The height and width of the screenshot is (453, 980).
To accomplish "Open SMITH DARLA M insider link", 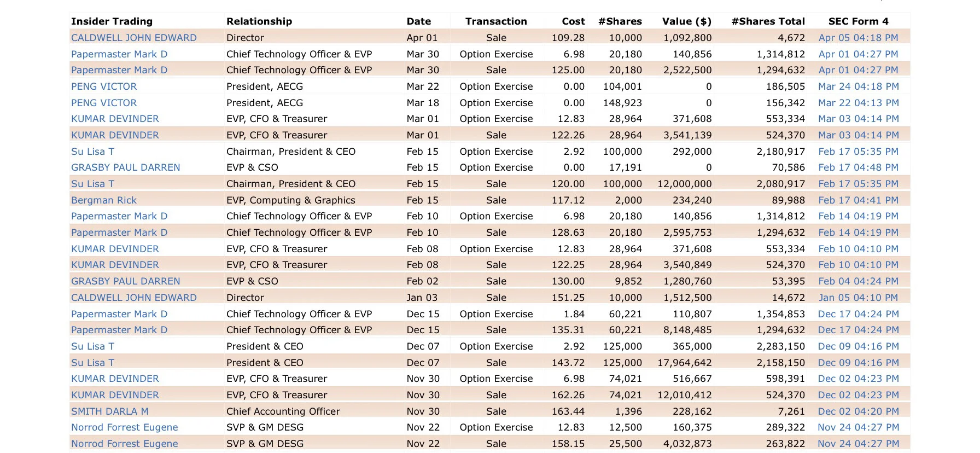I will (x=110, y=411).
